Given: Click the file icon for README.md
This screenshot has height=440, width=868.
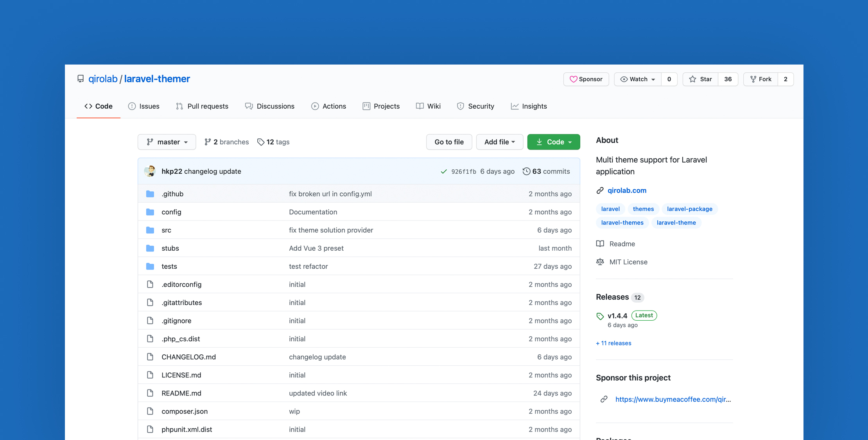Looking at the screenshot, I should click(x=150, y=393).
